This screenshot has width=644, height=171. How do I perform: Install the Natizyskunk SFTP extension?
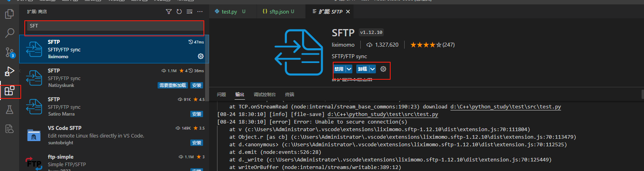tap(197, 85)
